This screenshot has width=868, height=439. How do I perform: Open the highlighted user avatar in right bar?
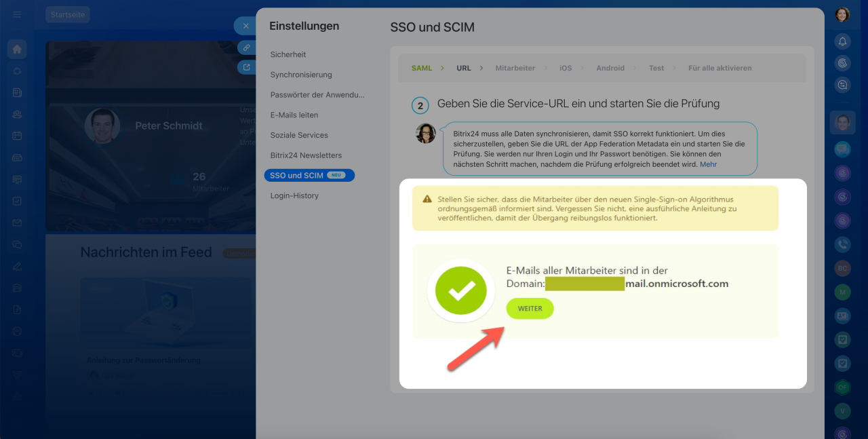pyautogui.click(x=842, y=123)
